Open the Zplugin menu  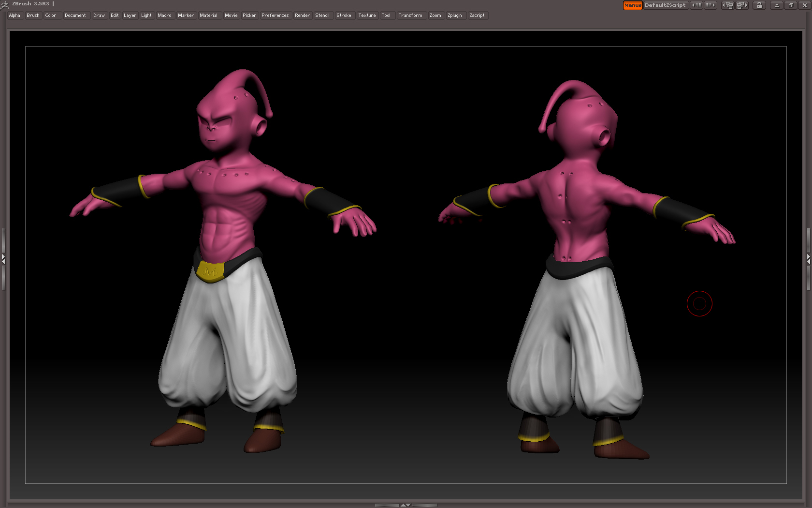454,15
